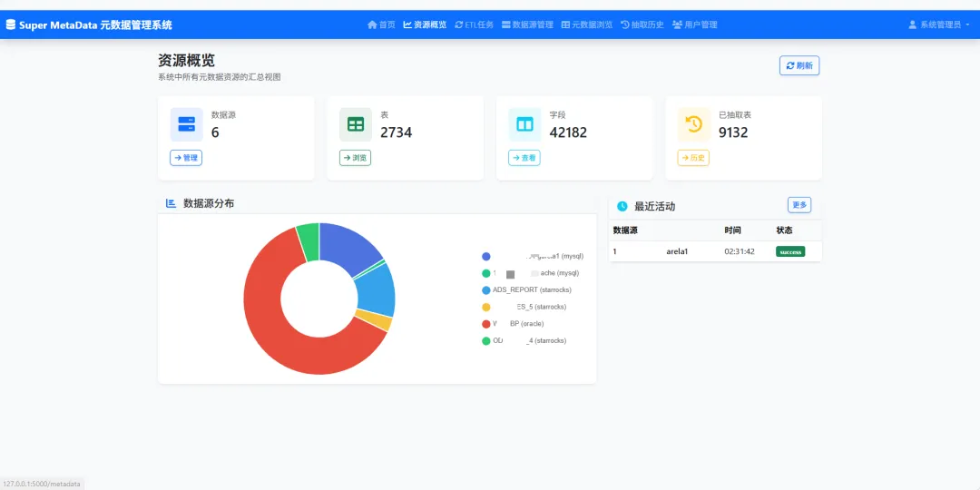
Task: Click the 9132 extracted table count
Action: coord(733,132)
